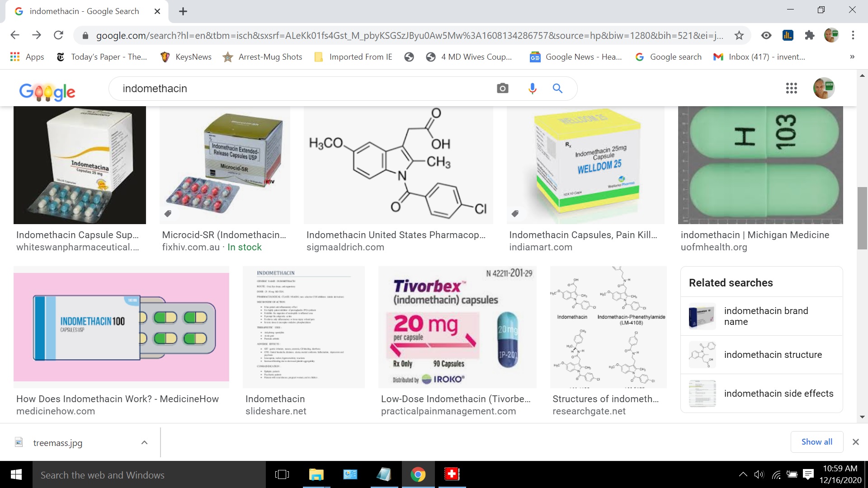Open the Chrome three-dot menu
The height and width of the screenshot is (488, 868).
pyautogui.click(x=853, y=35)
